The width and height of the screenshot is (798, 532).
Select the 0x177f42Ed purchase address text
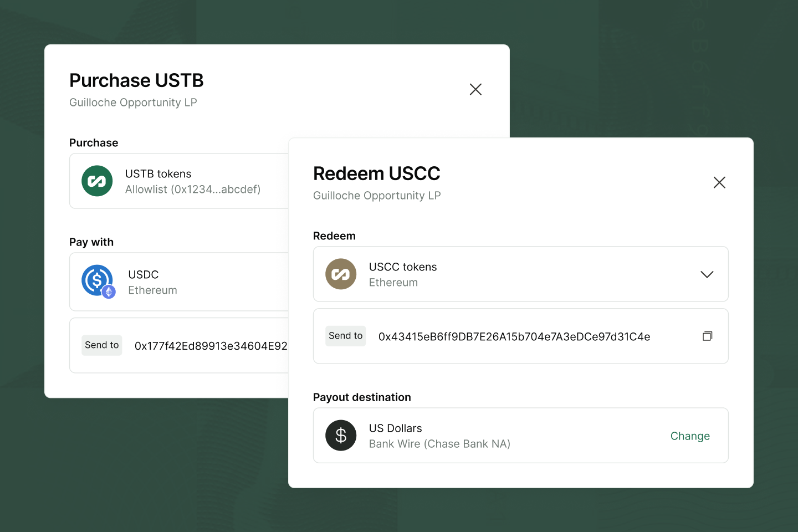pyautogui.click(x=211, y=346)
